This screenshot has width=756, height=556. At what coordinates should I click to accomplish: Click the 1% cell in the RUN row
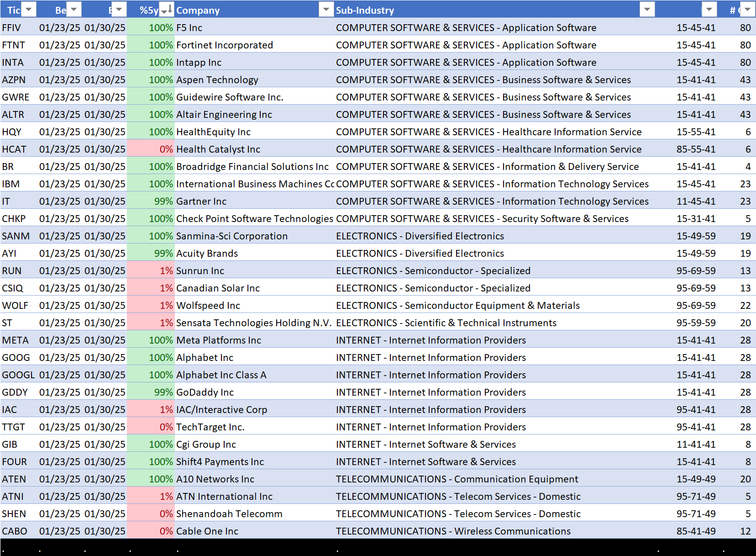(x=151, y=270)
